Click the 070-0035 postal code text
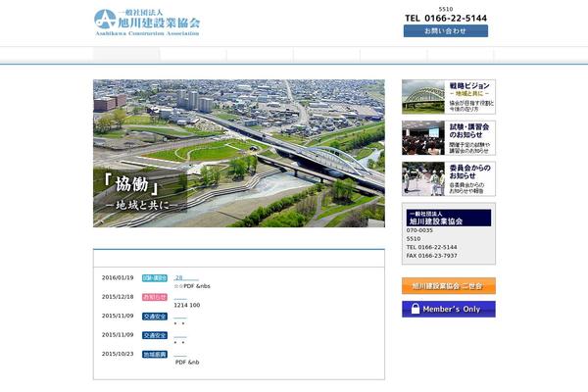The image size is (588, 392). [419, 230]
